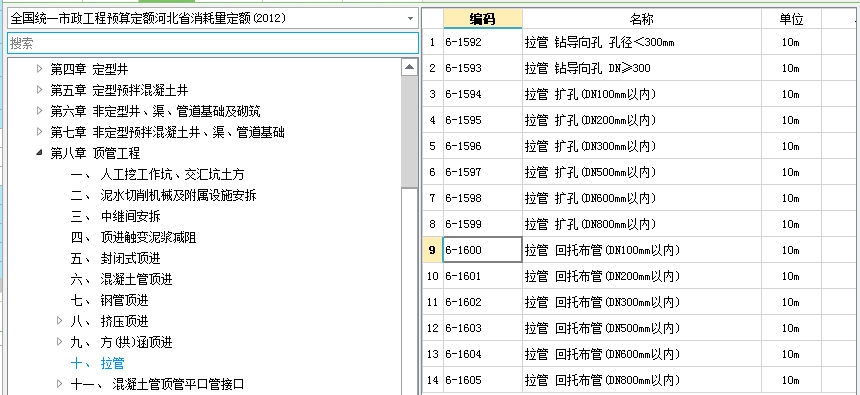The image size is (860, 395).
Task: Open 三、中继间安拆 section
Action: (x=115, y=216)
